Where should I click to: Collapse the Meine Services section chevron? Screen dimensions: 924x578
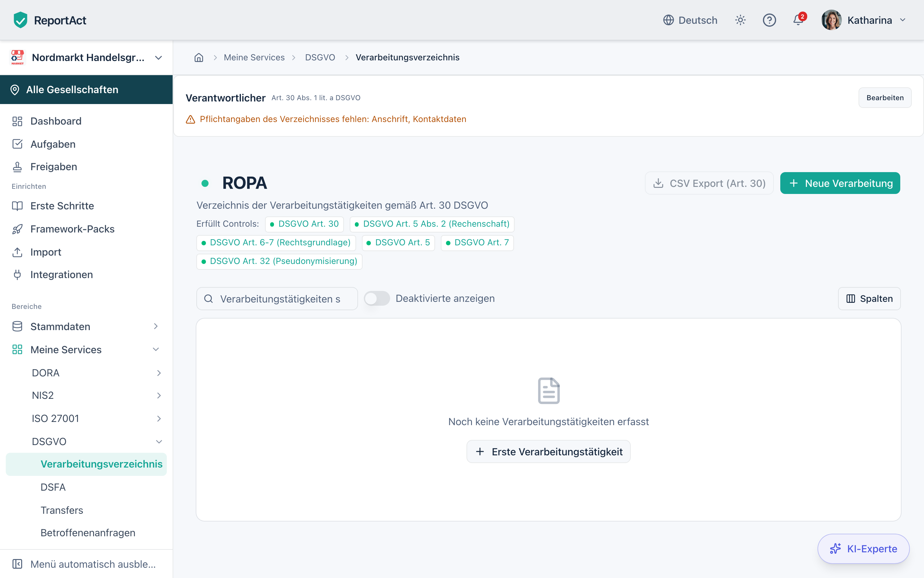(x=156, y=349)
